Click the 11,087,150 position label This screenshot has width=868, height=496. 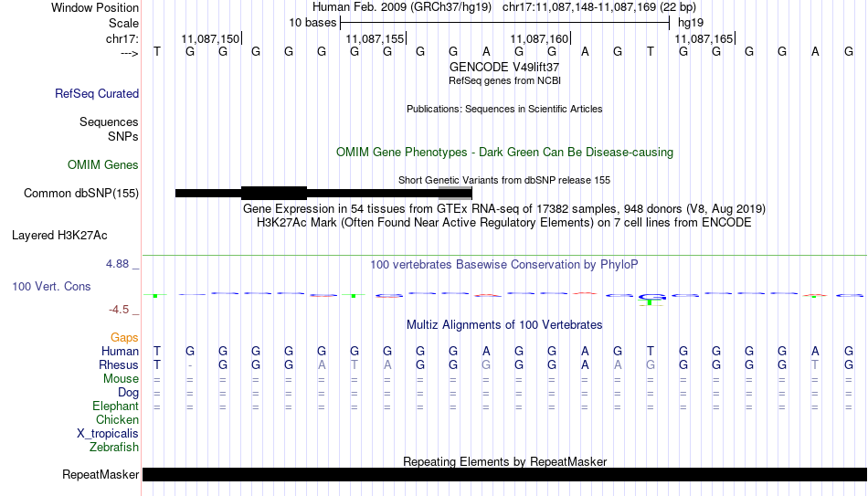[210, 38]
